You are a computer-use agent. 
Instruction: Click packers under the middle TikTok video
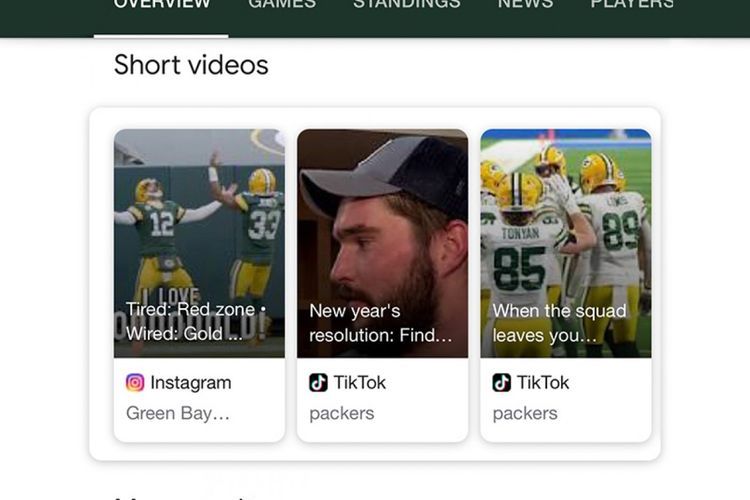342,413
